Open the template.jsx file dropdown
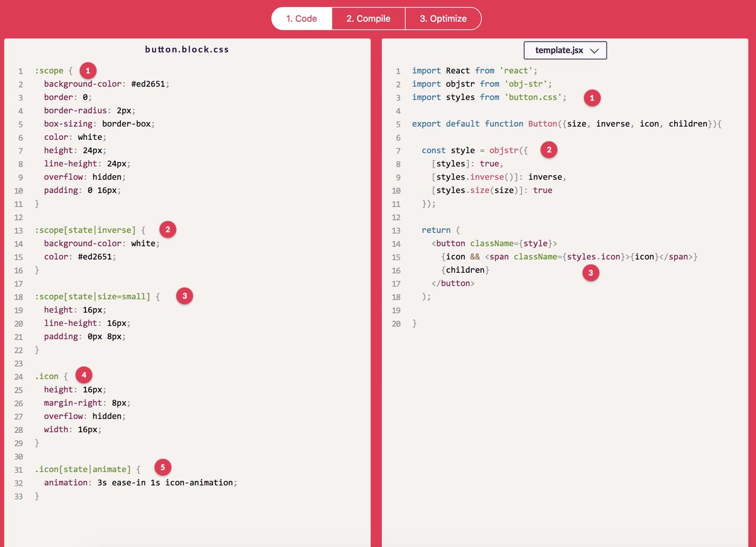This screenshot has height=547, width=756. click(x=565, y=50)
